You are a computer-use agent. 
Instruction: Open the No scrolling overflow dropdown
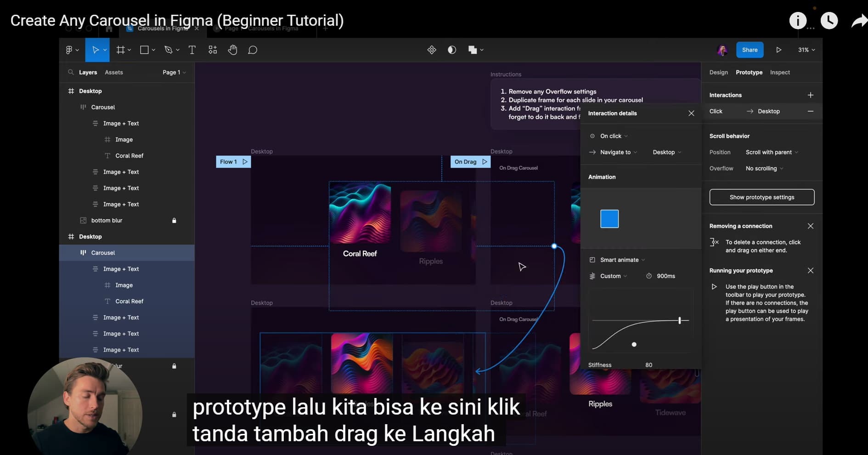764,168
